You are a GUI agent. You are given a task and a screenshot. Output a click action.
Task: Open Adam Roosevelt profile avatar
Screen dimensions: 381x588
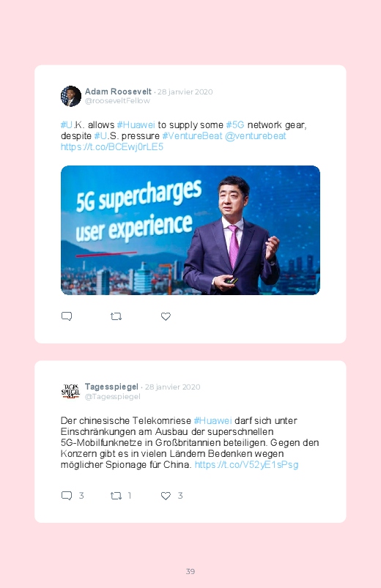click(x=71, y=96)
